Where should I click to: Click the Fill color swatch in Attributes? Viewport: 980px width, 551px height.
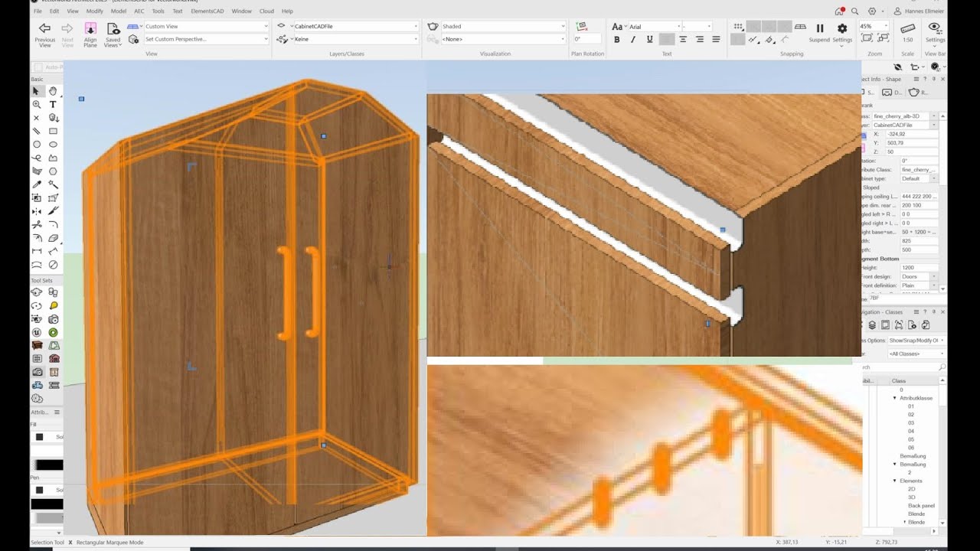[39, 437]
